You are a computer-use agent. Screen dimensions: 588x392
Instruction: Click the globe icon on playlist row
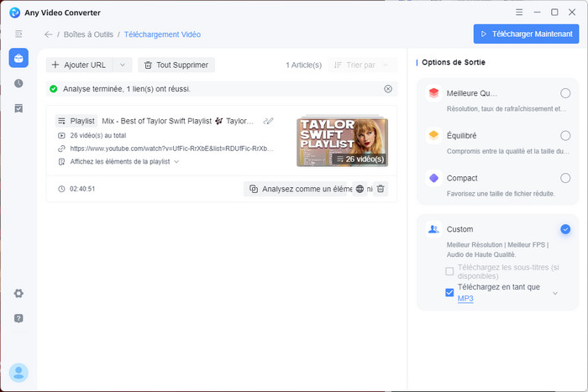360,189
